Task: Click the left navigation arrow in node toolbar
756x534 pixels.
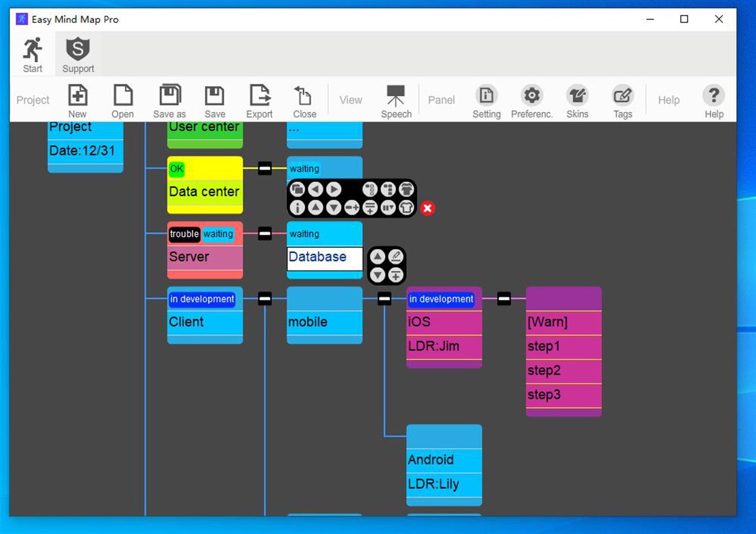Action: [x=315, y=189]
